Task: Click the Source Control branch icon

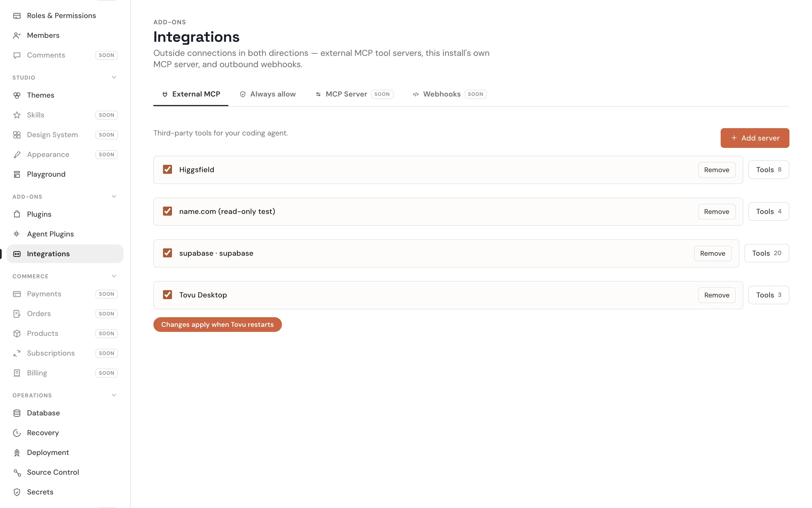Action: tap(17, 473)
